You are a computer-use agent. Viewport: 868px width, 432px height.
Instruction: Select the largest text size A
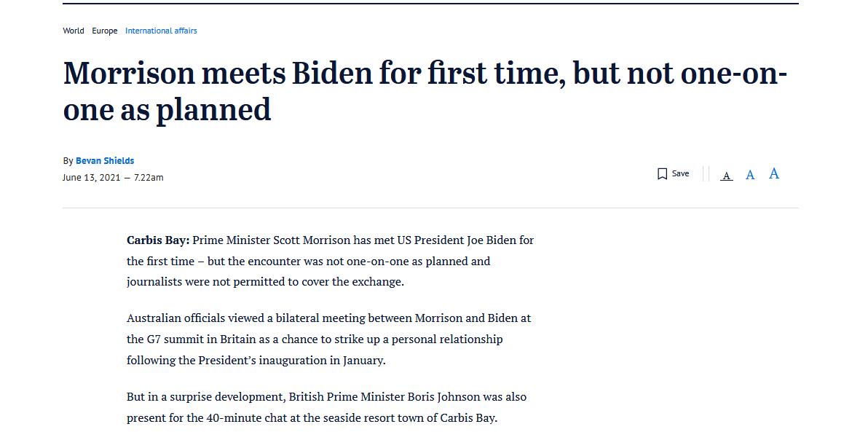point(774,173)
